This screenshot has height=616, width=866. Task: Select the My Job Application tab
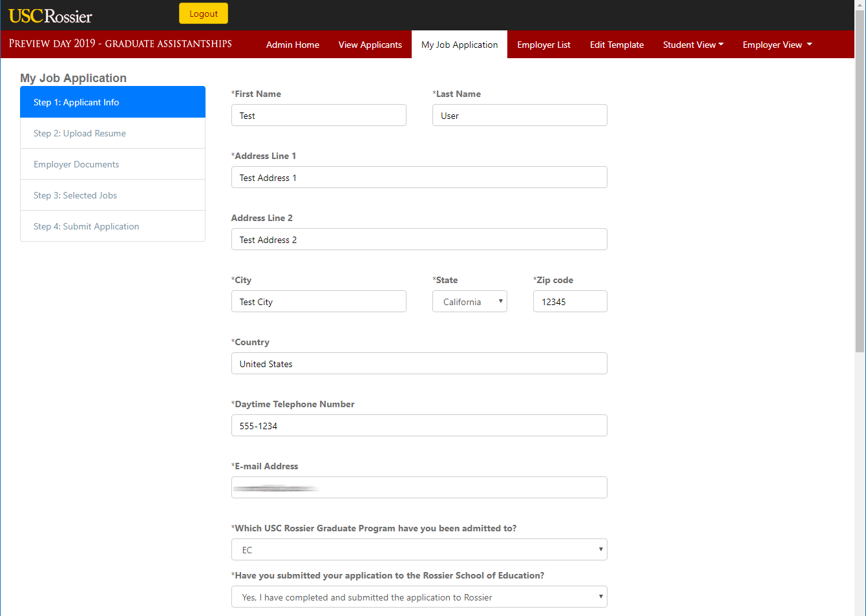point(459,45)
